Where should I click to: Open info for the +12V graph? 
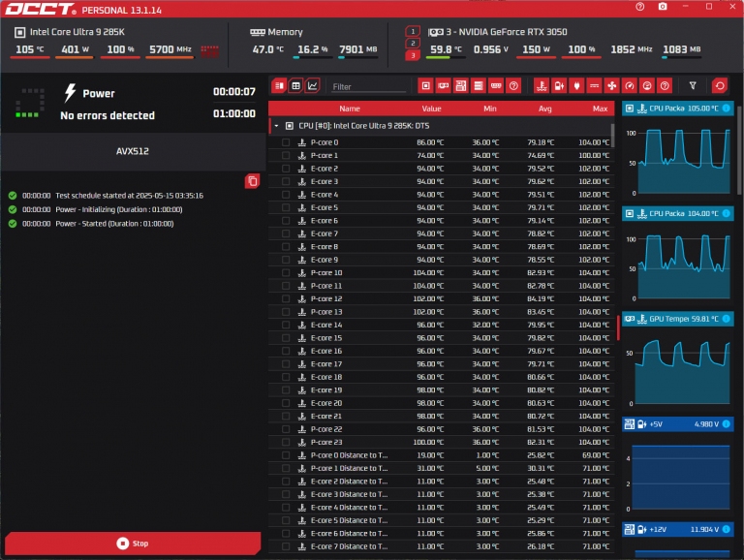click(x=726, y=530)
